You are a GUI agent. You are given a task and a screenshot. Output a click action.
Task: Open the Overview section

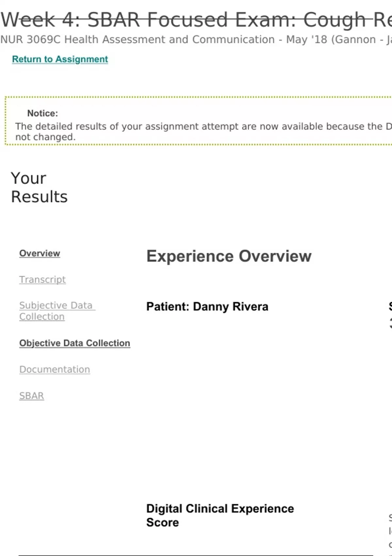(40, 253)
